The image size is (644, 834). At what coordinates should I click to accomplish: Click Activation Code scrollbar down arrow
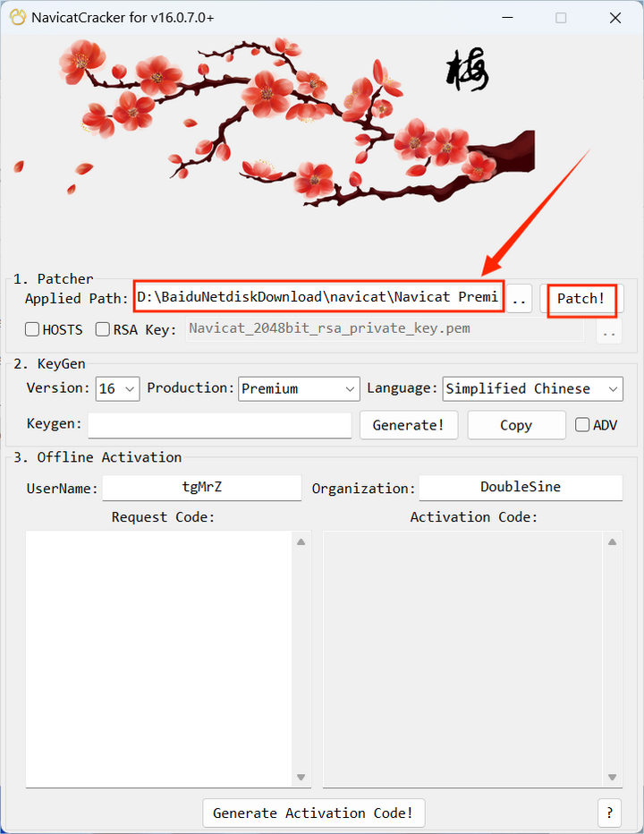(x=612, y=777)
